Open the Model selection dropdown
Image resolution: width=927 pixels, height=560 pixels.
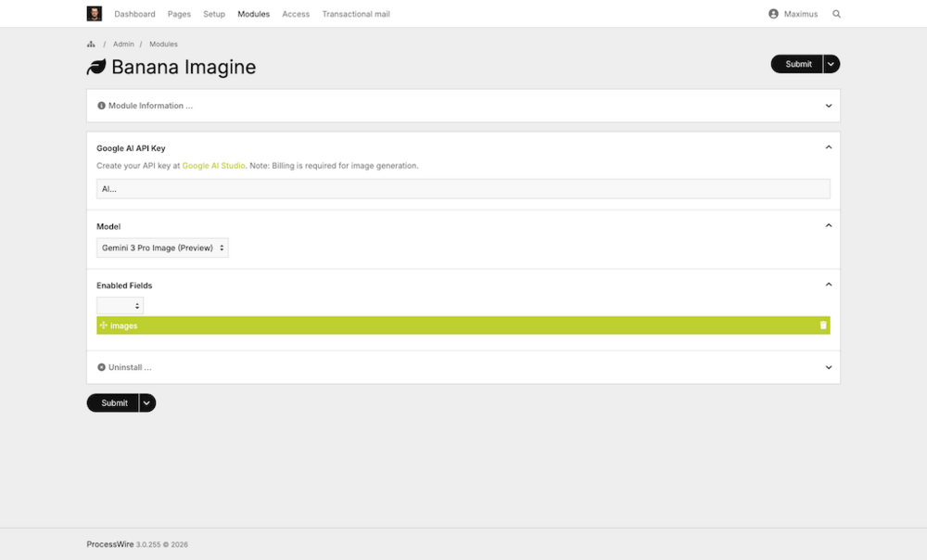(x=162, y=248)
